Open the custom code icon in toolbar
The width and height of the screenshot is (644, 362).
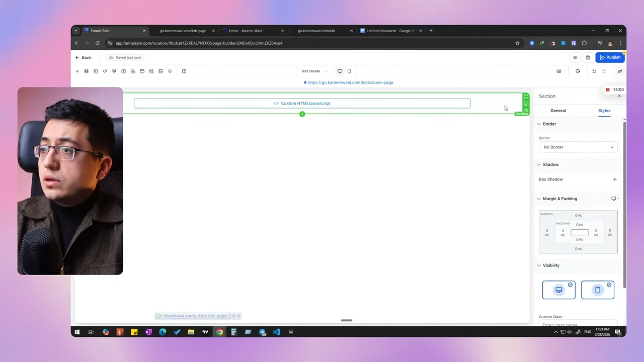point(105,71)
